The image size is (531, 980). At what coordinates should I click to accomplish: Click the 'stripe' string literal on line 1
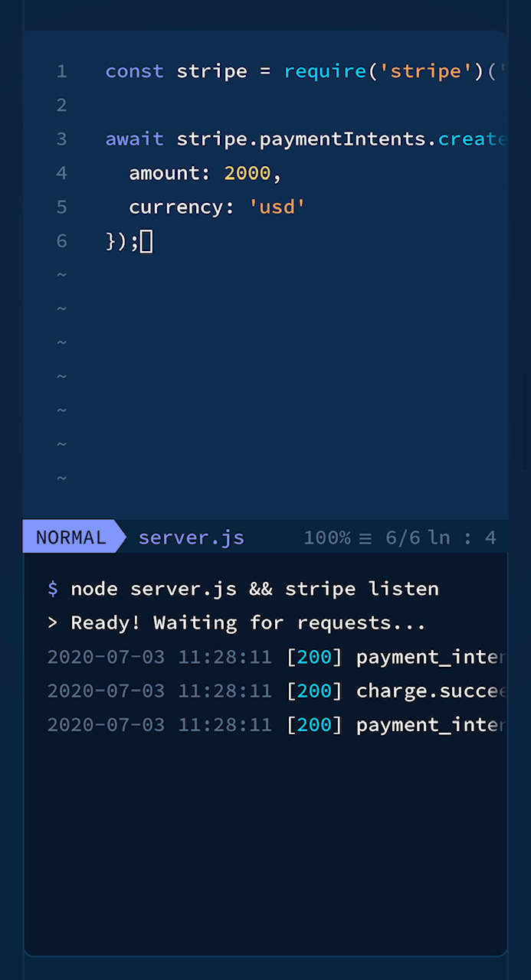pyautogui.click(x=426, y=71)
